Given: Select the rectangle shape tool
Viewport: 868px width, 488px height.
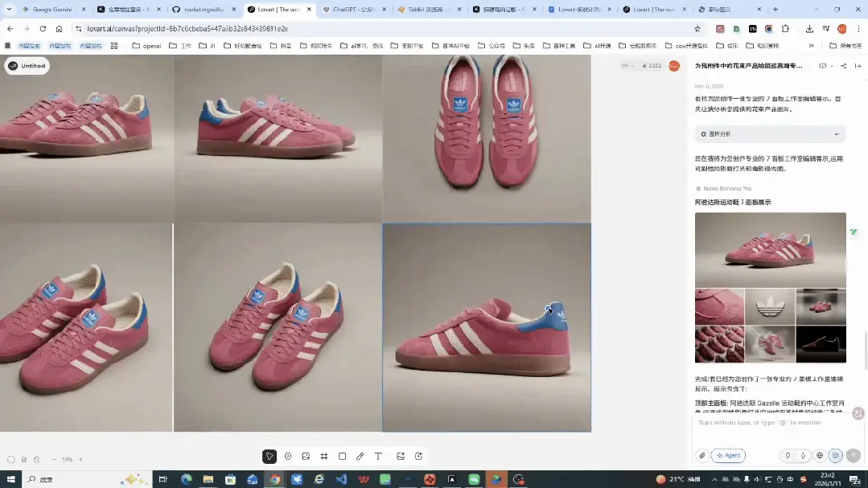Looking at the screenshot, I should (x=342, y=457).
